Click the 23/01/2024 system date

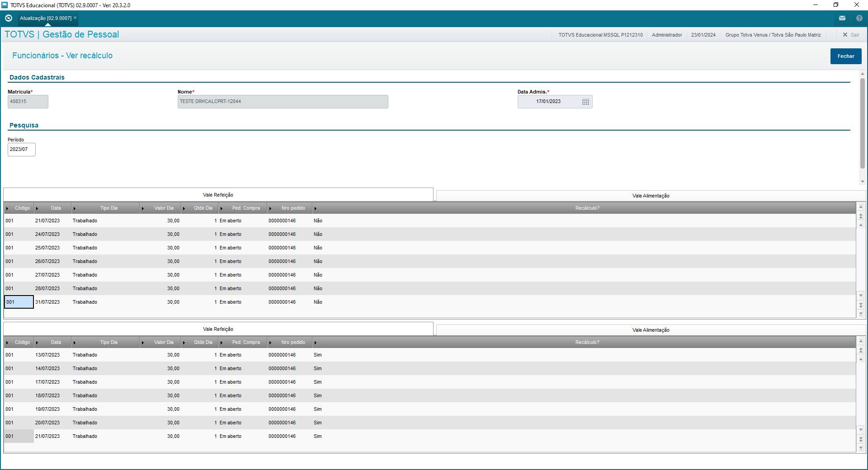[703, 35]
